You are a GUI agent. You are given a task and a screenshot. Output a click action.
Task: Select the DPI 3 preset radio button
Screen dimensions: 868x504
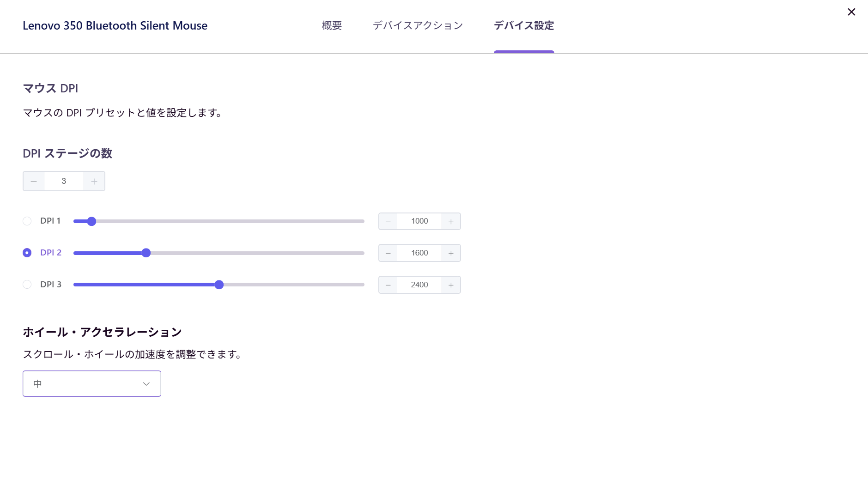(x=27, y=284)
